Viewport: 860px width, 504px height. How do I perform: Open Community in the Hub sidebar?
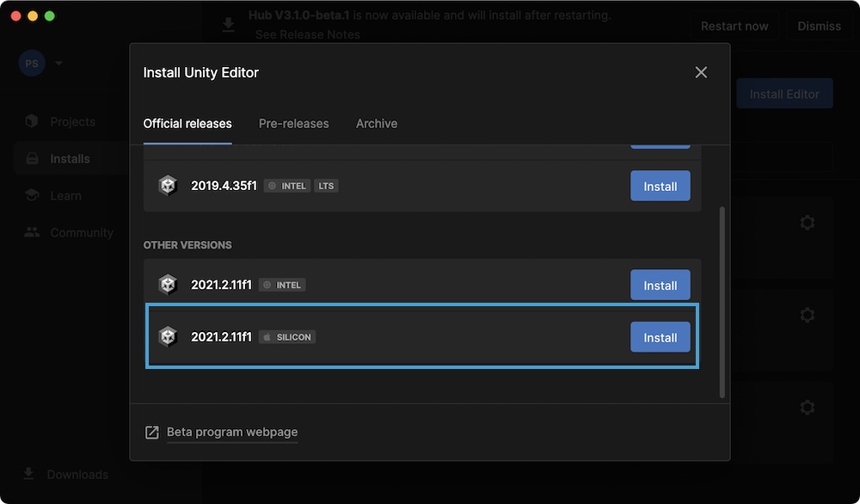coord(82,232)
